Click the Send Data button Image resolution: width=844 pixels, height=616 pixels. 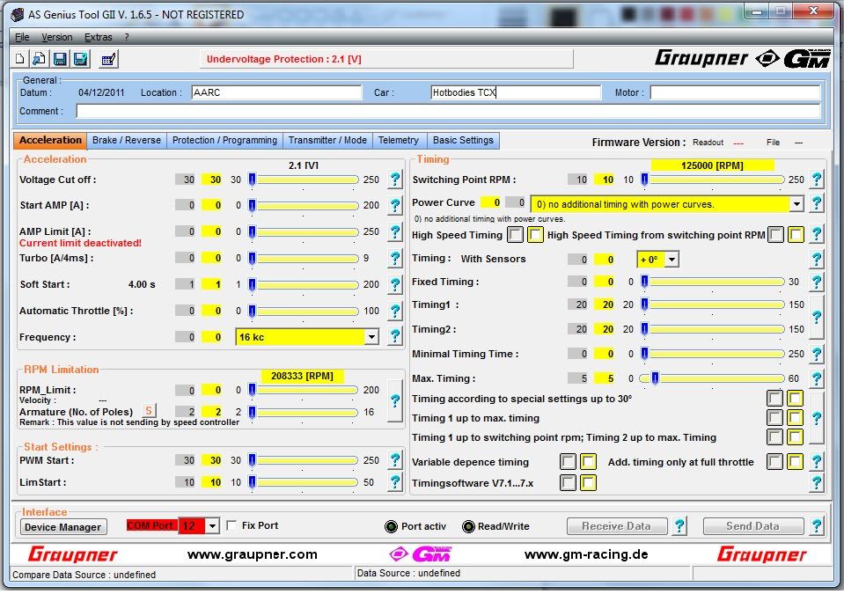(753, 526)
